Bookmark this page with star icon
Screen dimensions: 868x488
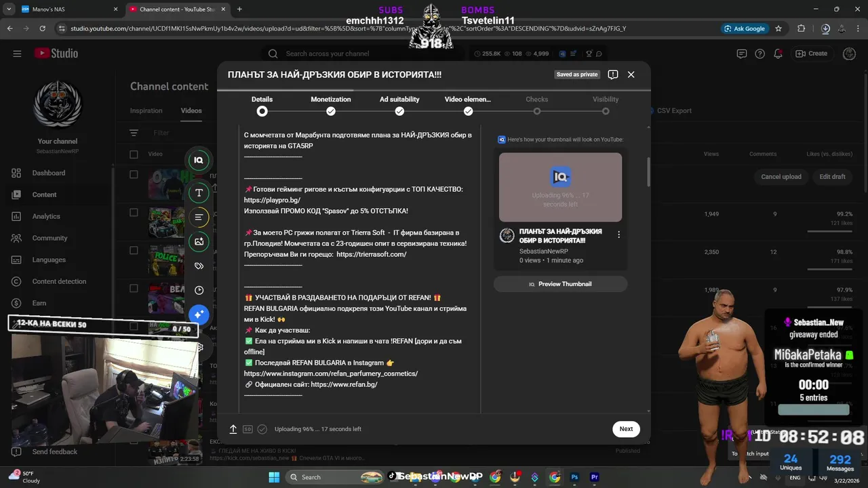click(x=778, y=28)
